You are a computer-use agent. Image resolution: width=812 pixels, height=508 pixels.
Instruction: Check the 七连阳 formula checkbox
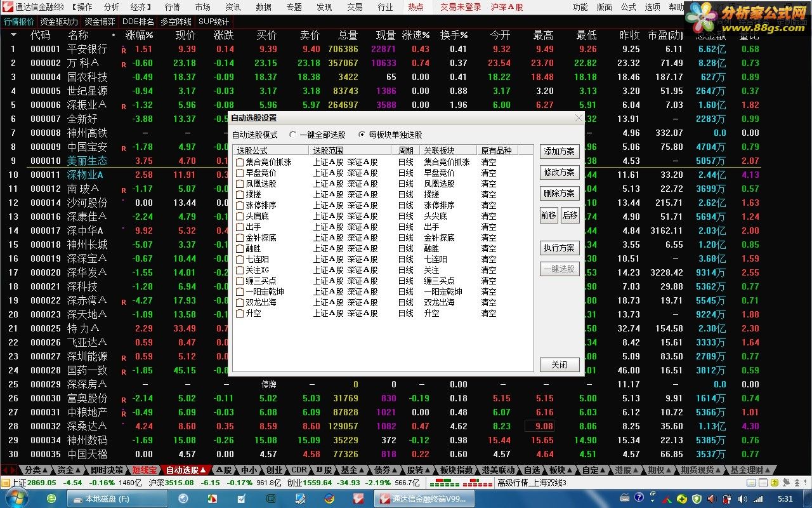click(240, 260)
